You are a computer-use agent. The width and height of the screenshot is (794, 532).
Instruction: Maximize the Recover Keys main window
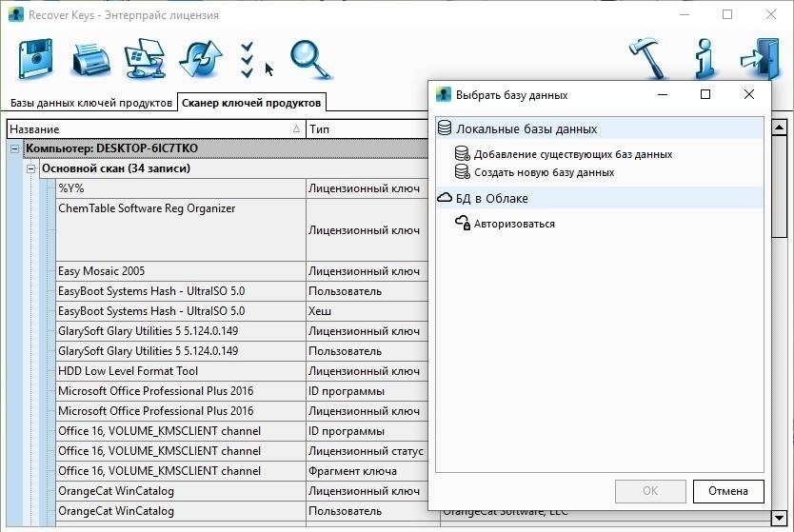(x=727, y=14)
